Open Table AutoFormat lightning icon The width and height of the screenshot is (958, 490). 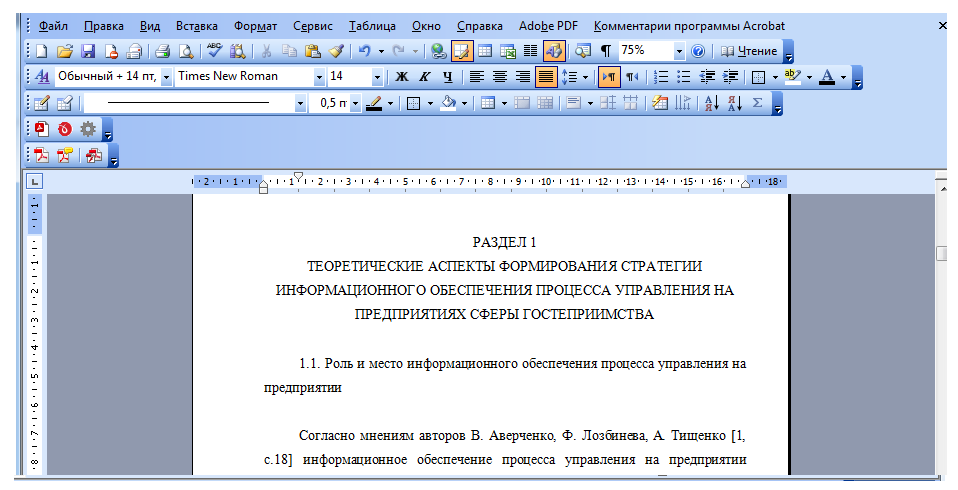(659, 103)
